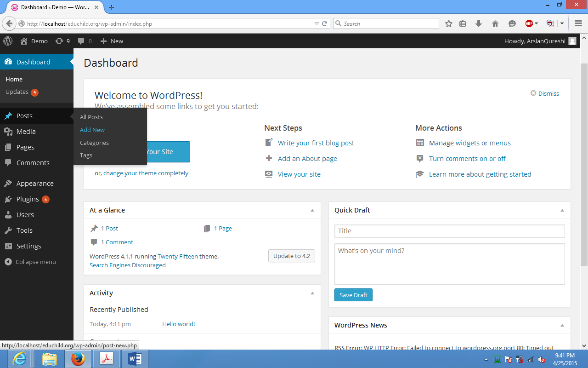Open File Explorer from the taskbar

(49, 359)
